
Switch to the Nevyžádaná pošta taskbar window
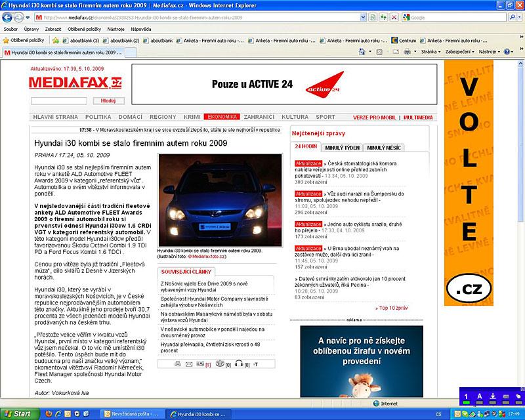tap(131, 414)
